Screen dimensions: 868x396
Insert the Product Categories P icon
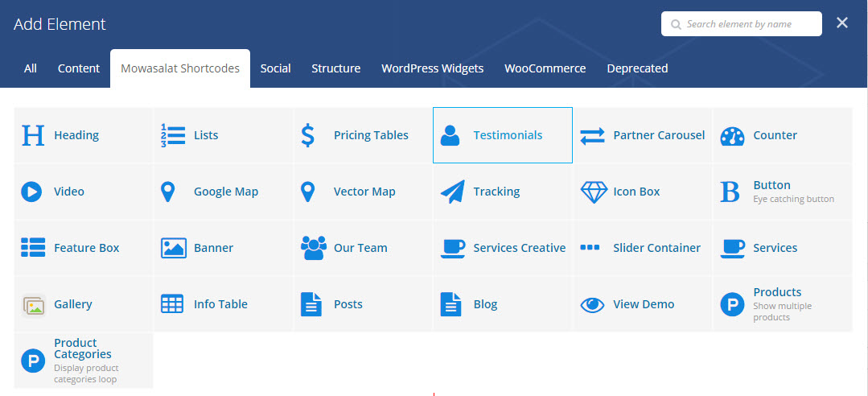pos(33,361)
